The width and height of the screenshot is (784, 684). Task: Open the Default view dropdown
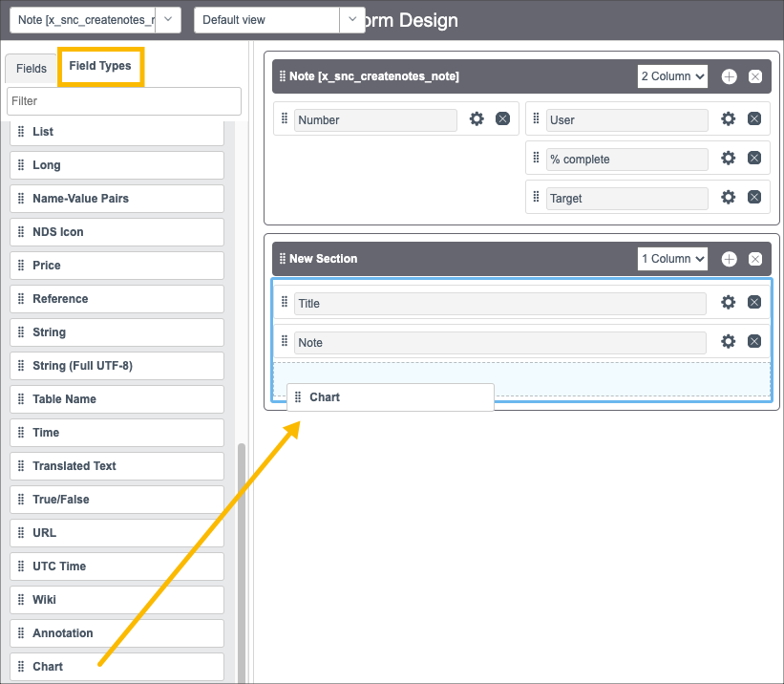point(273,19)
